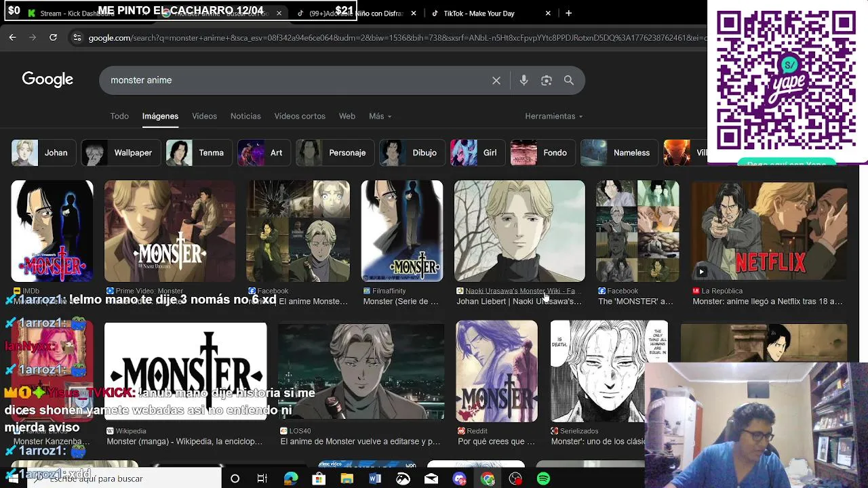Viewport: 868px width, 488px height.
Task: Open the Videos cortos tab
Action: 300,116
